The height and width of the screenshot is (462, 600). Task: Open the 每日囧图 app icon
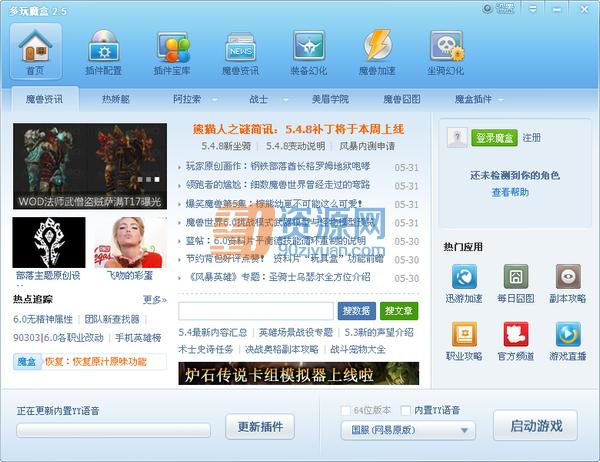516,276
